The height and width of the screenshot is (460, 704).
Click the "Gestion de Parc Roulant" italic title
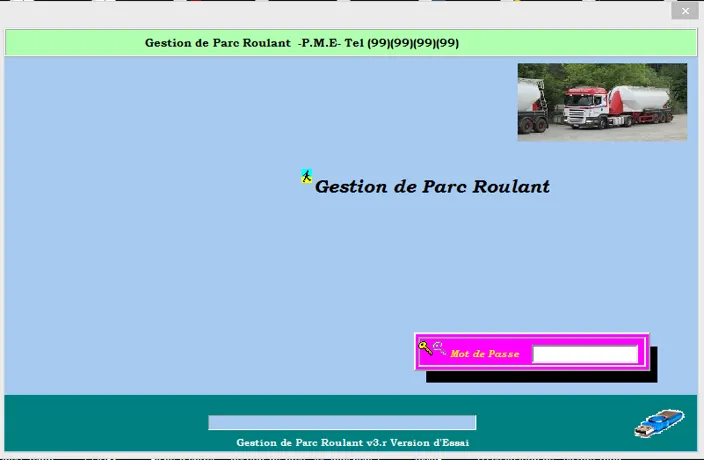(432, 187)
